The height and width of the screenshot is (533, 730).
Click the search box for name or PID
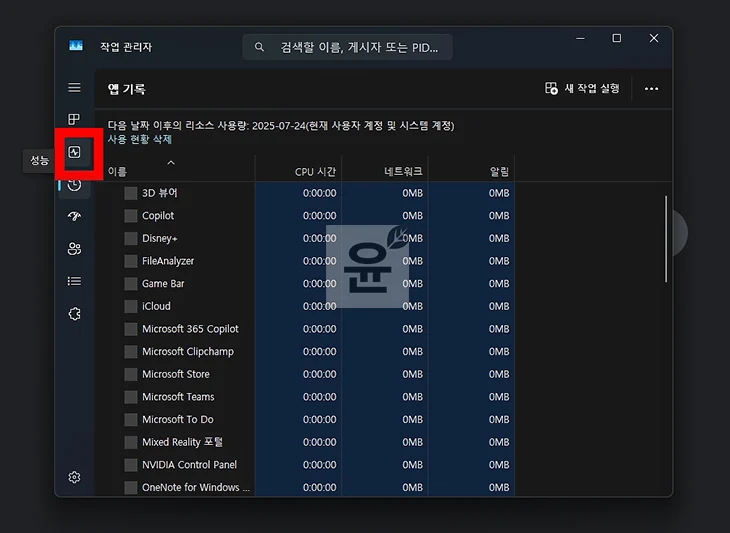pos(347,47)
